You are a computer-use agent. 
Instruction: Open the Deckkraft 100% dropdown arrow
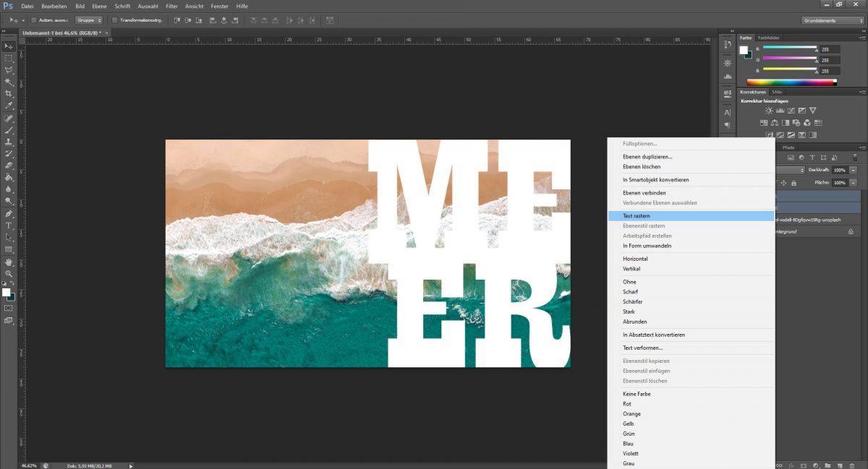coord(854,170)
